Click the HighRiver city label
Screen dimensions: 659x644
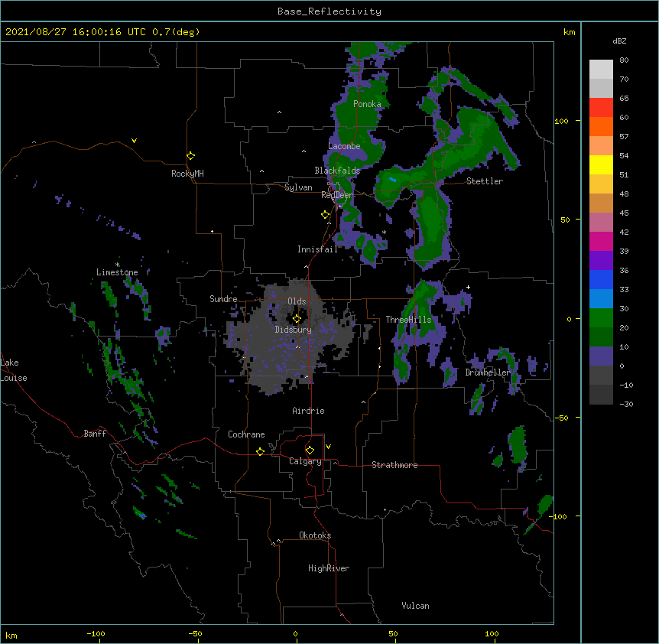[329, 568]
